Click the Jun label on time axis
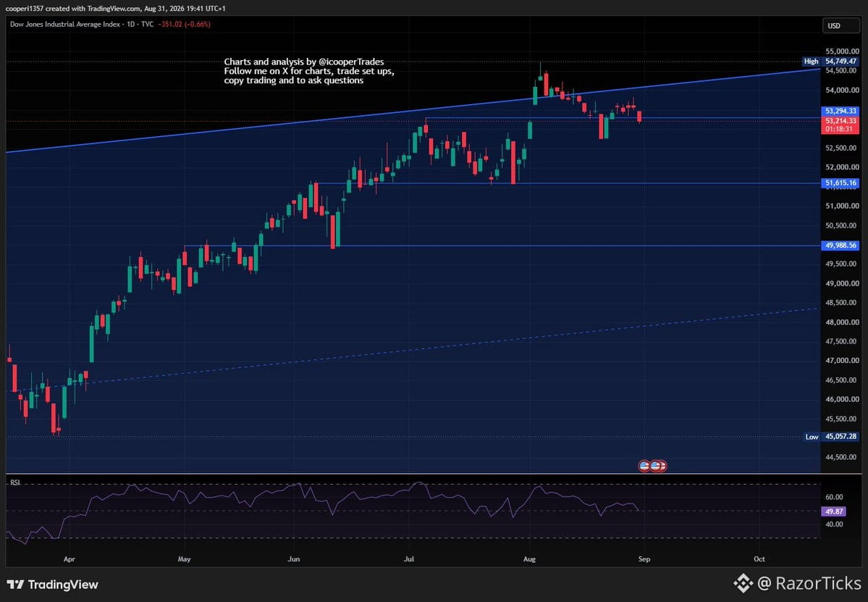Screen dimensions: 868x602 (x=294, y=559)
